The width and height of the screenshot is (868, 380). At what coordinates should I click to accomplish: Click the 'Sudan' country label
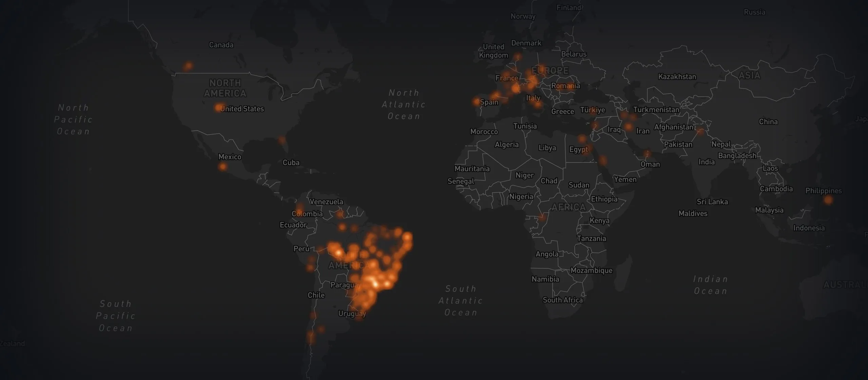pyautogui.click(x=579, y=185)
